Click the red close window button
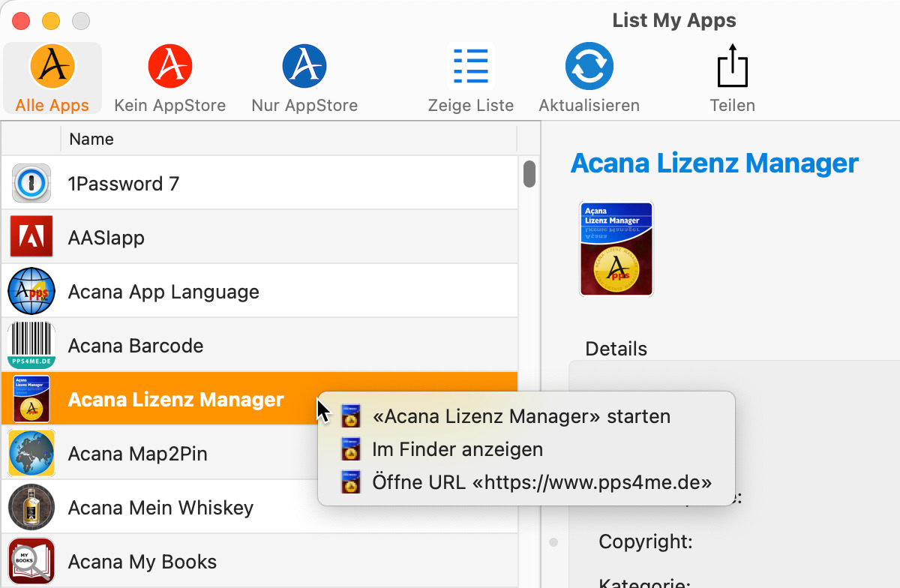The width and height of the screenshot is (900, 588). [21, 21]
